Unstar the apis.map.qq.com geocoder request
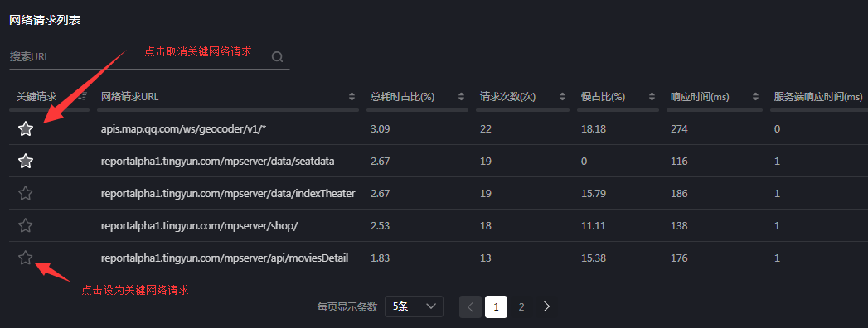This screenshot has height=328, width=868. point(26,129)
